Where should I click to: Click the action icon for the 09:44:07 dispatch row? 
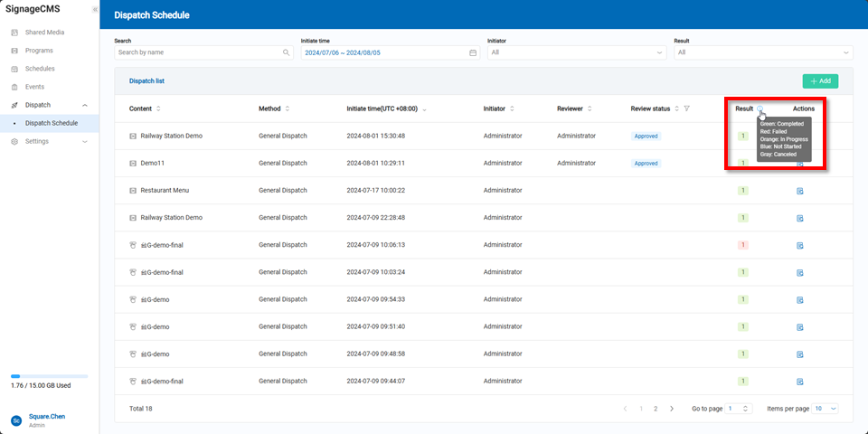[799, 381]
